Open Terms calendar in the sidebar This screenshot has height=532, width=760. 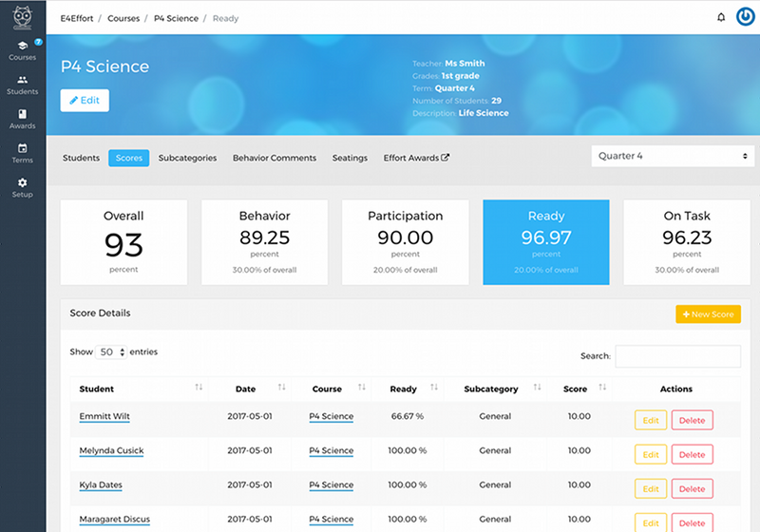[x=22, y=154]
